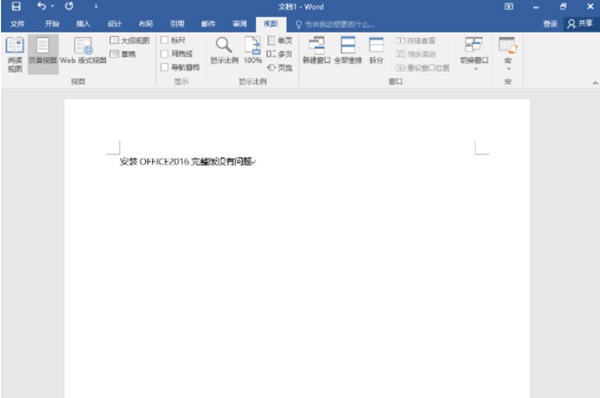The image size is (600, 398).
Task: Open a 新建窗口 (New Window)
Action: point(316,51)
